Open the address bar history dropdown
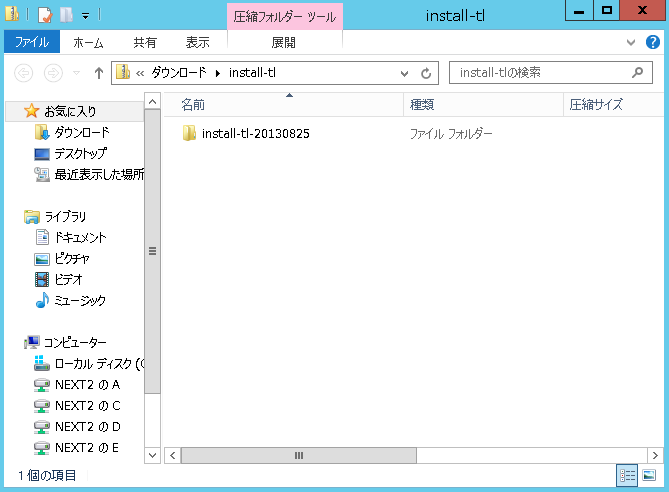This screenshot has width=669, height=492. coord(404,73)
